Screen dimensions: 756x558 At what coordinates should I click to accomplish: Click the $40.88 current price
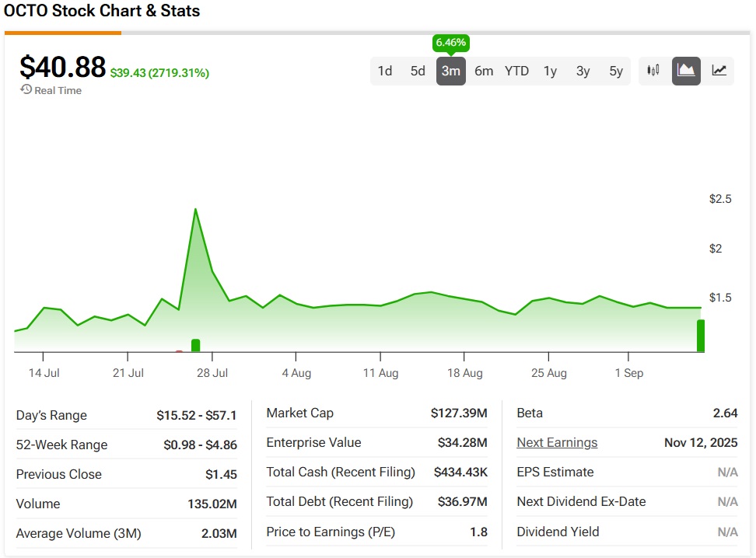tap(62, 68)
